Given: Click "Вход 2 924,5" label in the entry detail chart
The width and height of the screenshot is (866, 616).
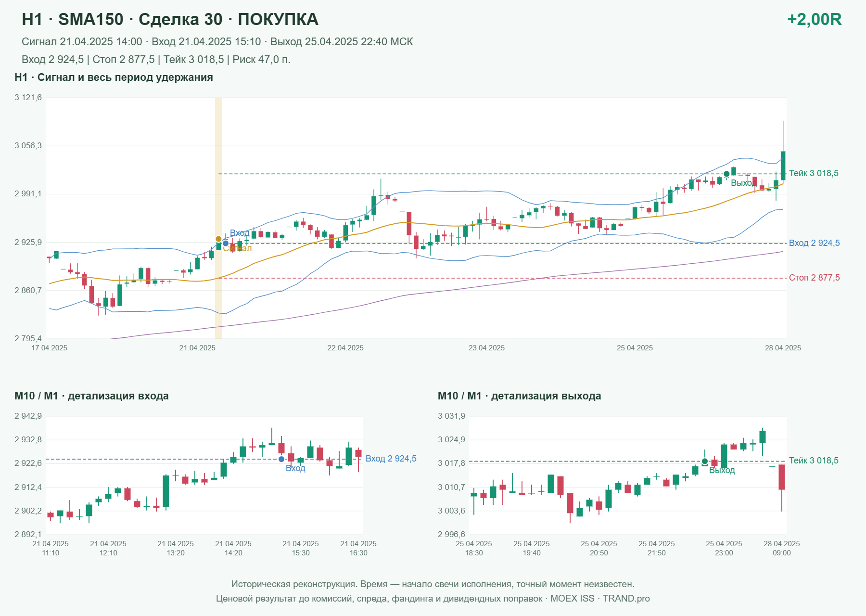Looking at the screenshot, I should [x=391, y=459].
